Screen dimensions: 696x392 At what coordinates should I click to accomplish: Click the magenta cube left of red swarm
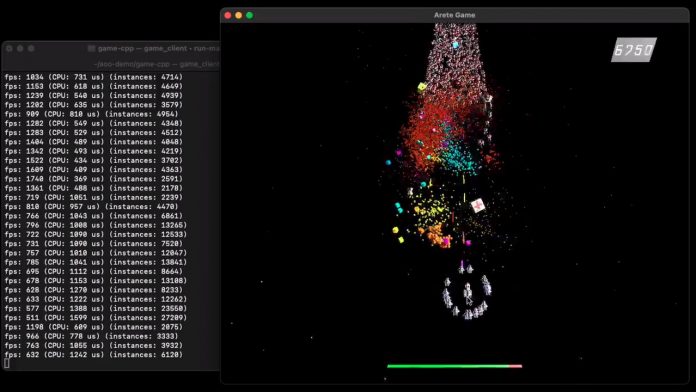399,153
